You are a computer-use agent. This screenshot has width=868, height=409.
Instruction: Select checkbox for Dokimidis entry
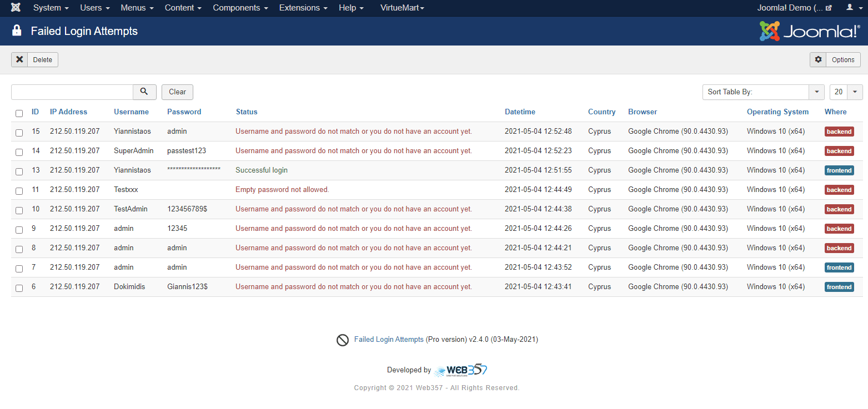(19, 288)
